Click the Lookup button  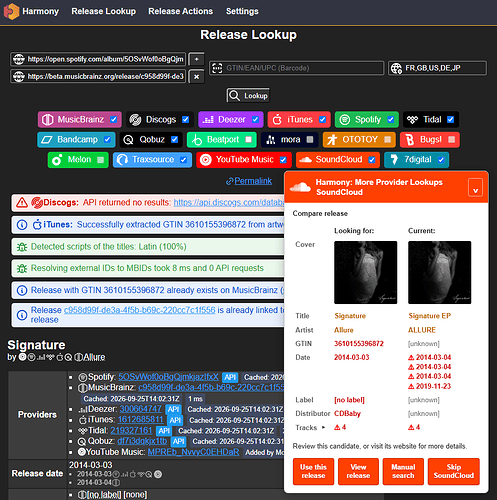(248, 96)
